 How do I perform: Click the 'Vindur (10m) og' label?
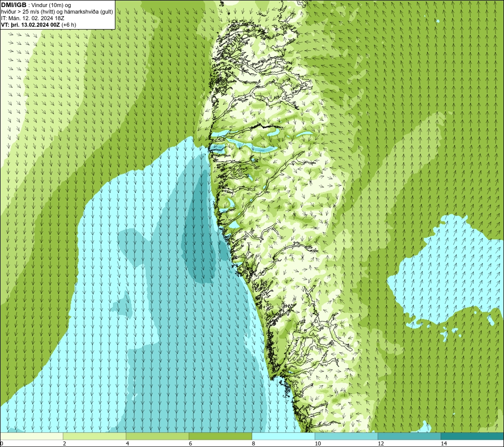tap(52, 5)
